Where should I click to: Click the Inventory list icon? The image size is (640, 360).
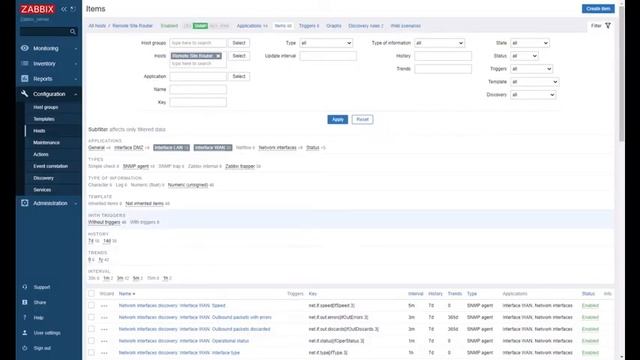(25, 63)
